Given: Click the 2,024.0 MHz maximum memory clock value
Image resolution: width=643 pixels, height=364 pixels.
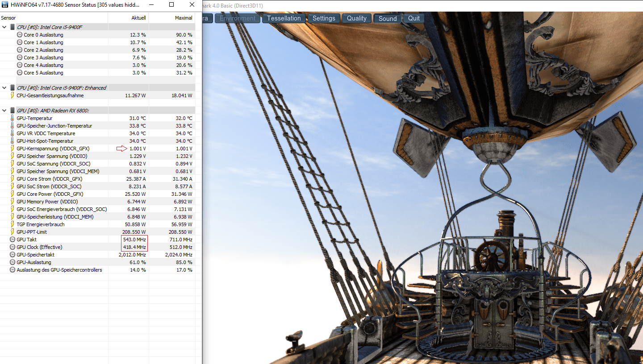Looking at the screenshot, I should point(179,255).
